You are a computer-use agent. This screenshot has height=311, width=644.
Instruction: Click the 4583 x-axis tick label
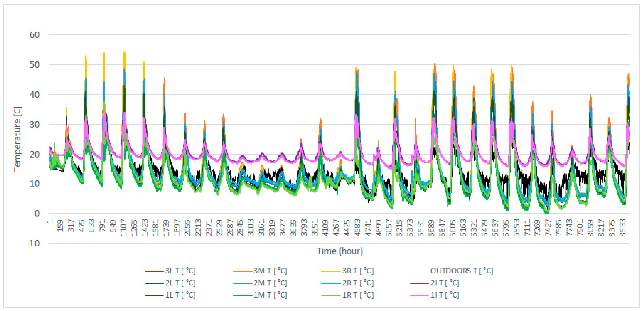coord(357,228)
